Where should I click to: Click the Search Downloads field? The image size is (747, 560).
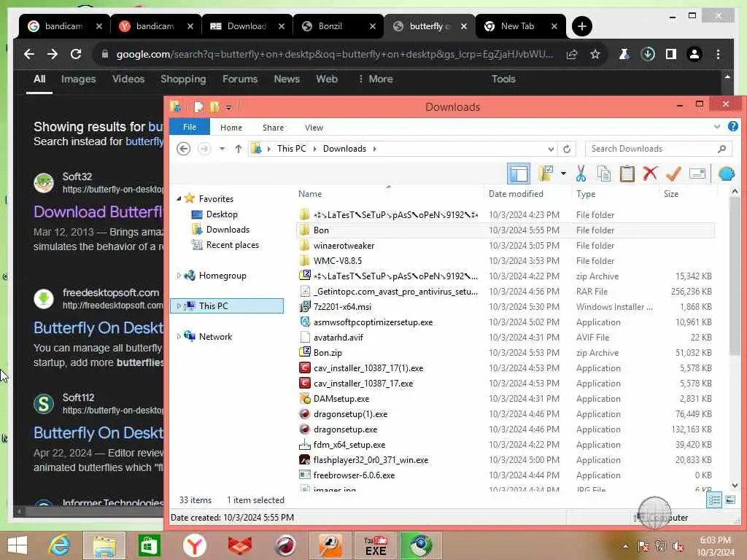point(657,149)
